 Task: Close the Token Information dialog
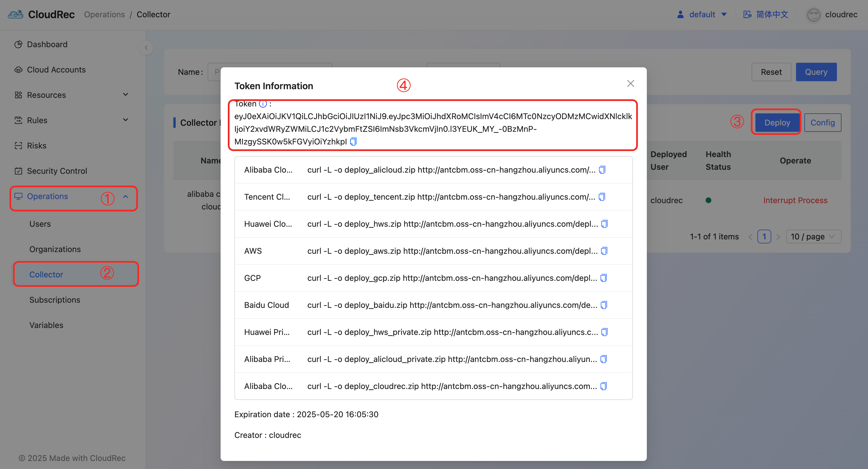tap(630, 83)
